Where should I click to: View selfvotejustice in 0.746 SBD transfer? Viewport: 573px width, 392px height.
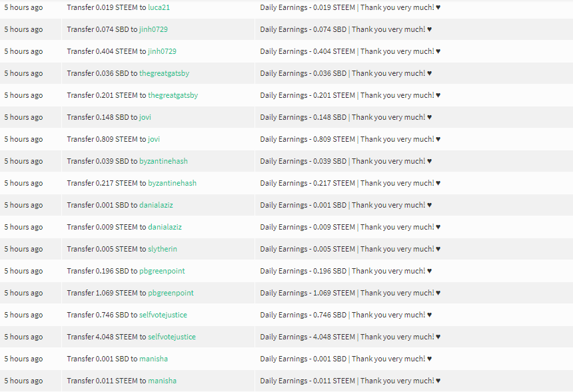tap(163, 315)
